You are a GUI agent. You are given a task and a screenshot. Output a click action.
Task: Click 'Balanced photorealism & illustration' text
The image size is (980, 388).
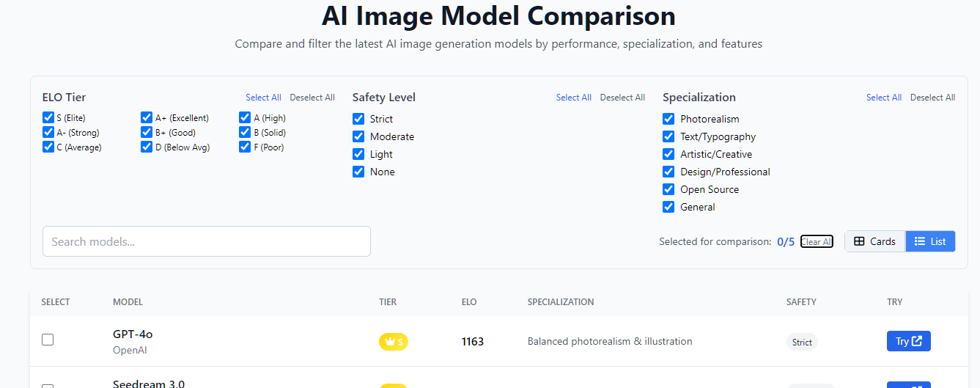click(610, 341)
